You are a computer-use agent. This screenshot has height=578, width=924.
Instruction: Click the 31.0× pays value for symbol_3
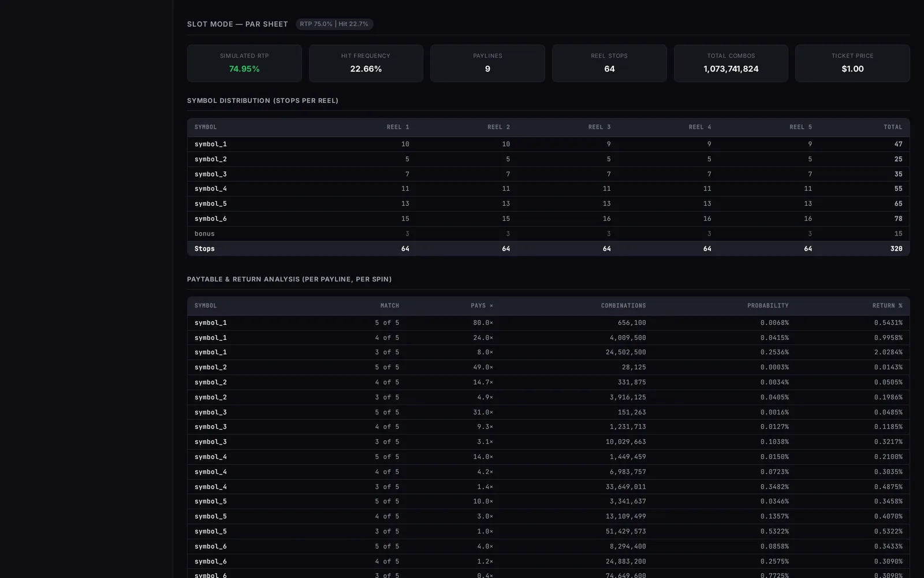click(x=483, y=412)
